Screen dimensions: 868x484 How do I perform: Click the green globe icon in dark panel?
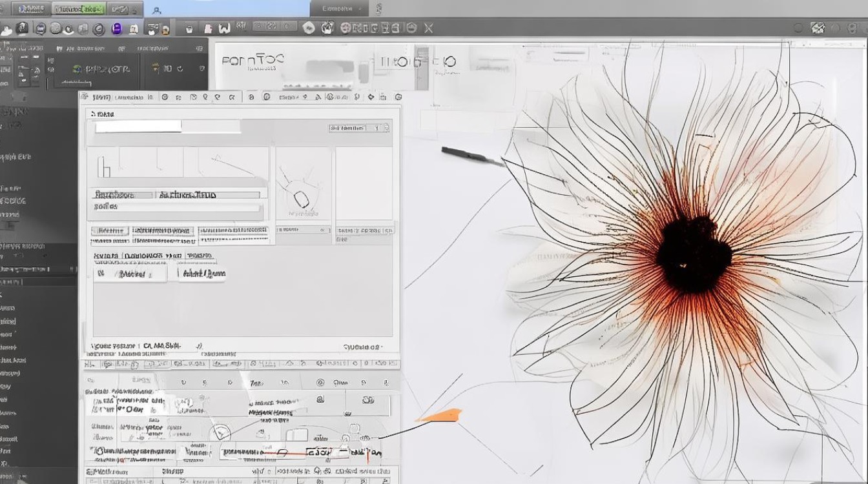(x=77, y=69)
